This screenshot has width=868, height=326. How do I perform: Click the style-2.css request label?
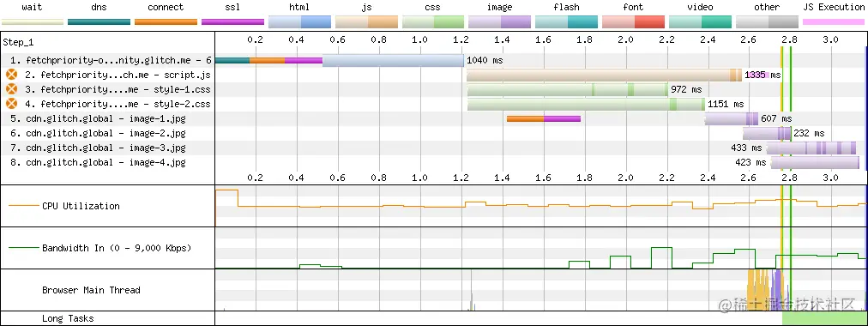coord(118,104)
